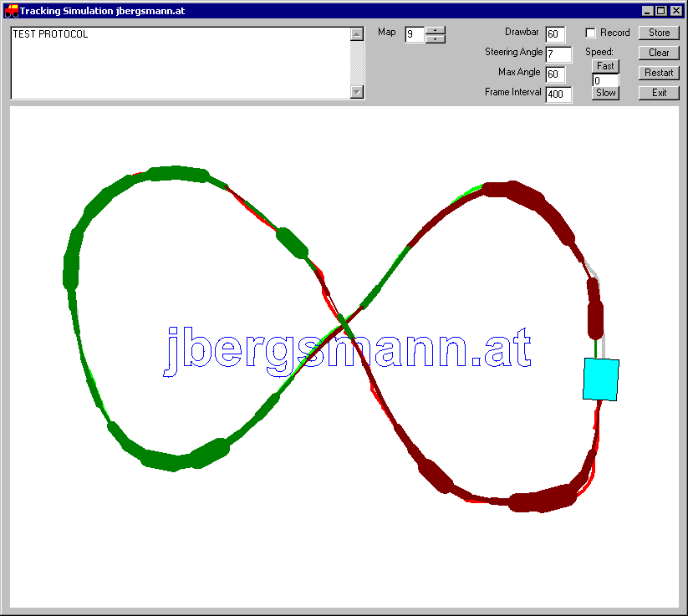Enable the Record checkbox

click(590, 33)
